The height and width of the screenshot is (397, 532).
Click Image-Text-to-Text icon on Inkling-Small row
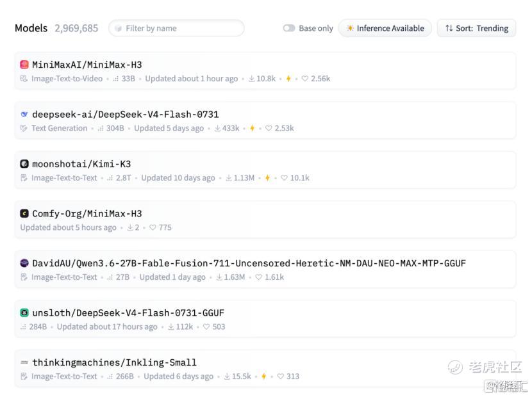(x=24, y=377)
